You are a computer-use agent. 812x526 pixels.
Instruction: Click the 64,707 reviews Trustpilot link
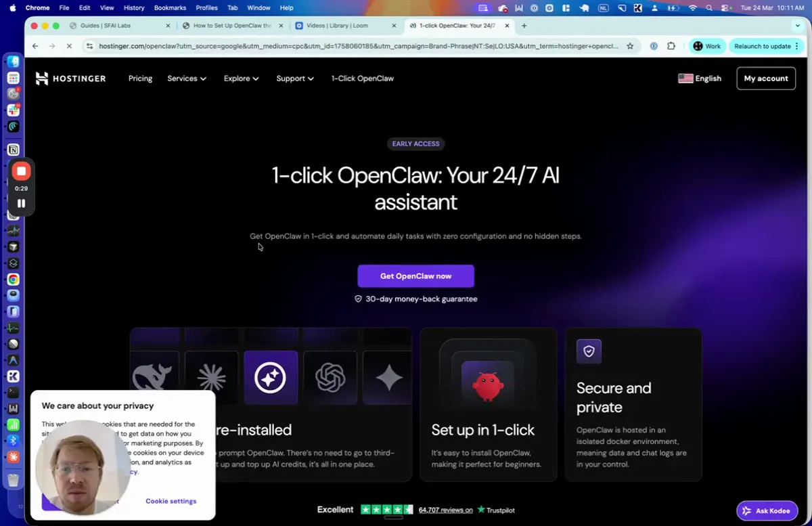tap(445, 509)
